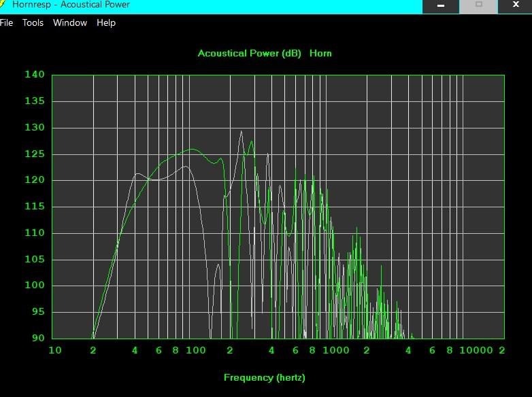
Task: Click the 1000 Hz frequency label
Action: click(x=336, y=350)
